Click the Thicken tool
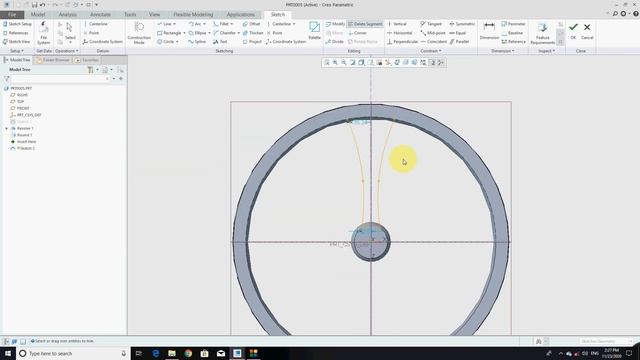Screen dimensions: 640x360 (253, 33)
